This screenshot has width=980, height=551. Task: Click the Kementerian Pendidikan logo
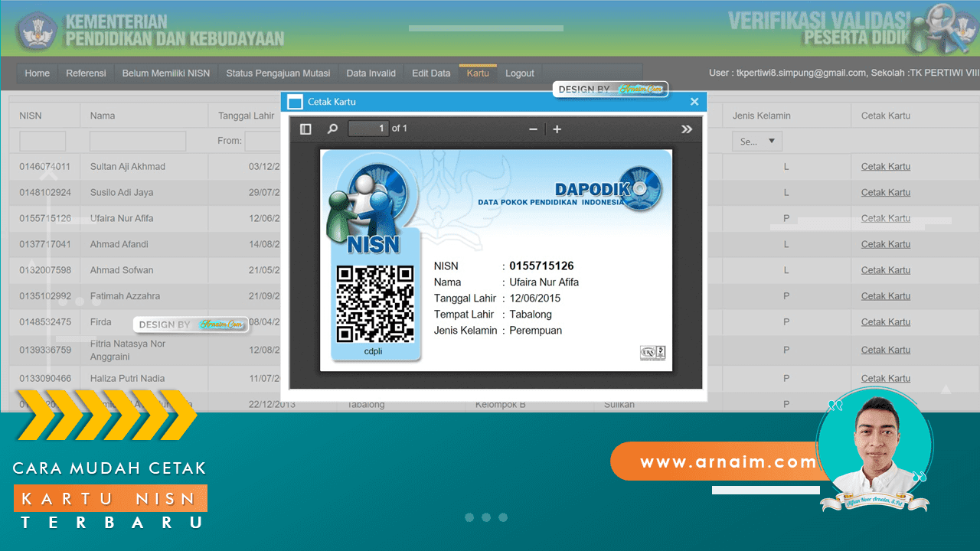[x=35, y=28]
